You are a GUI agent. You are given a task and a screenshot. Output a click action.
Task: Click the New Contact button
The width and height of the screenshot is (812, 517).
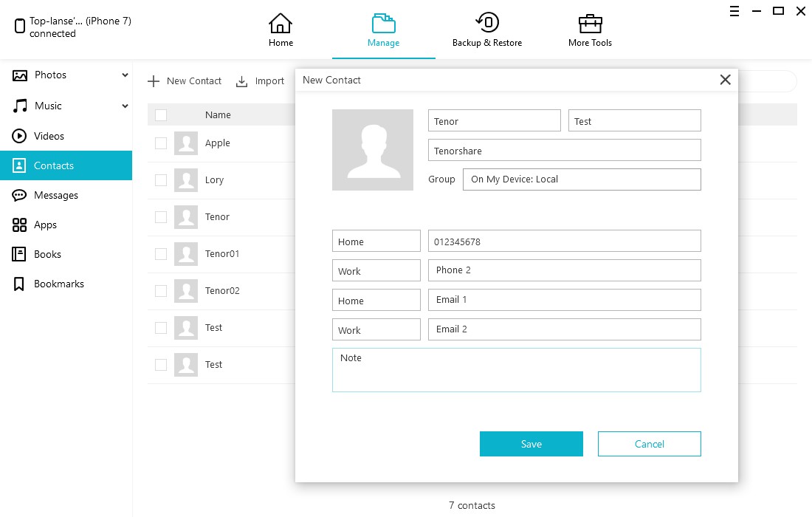[185, 81]
